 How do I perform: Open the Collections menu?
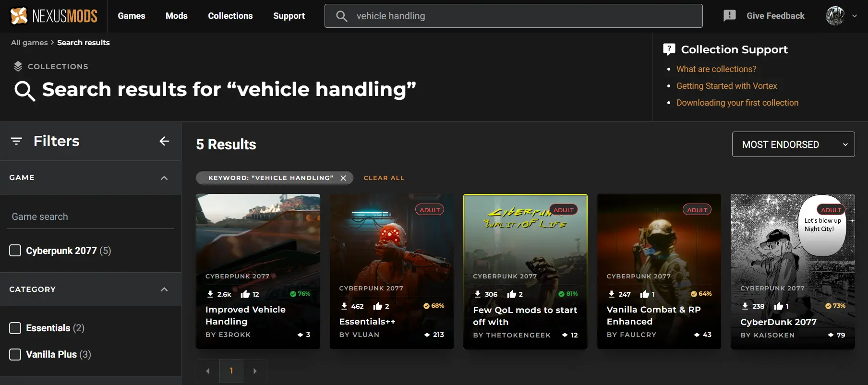click(230, 16)
